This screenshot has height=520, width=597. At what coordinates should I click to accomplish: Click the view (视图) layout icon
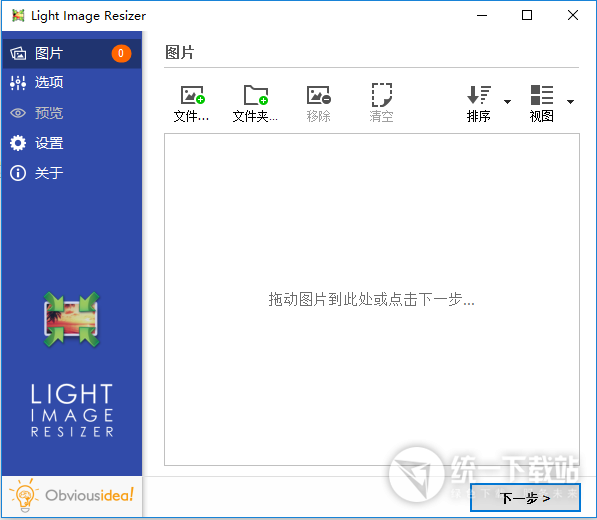pos(542,95)
